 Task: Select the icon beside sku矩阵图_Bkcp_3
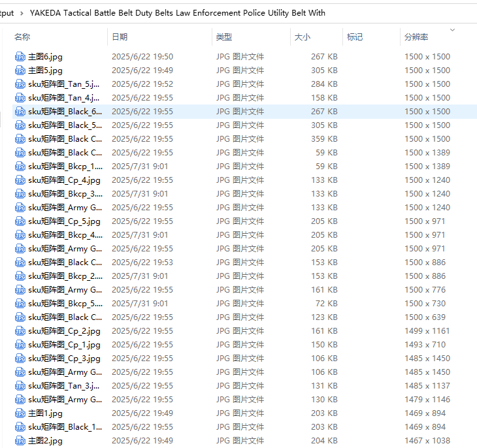(20, 194)
